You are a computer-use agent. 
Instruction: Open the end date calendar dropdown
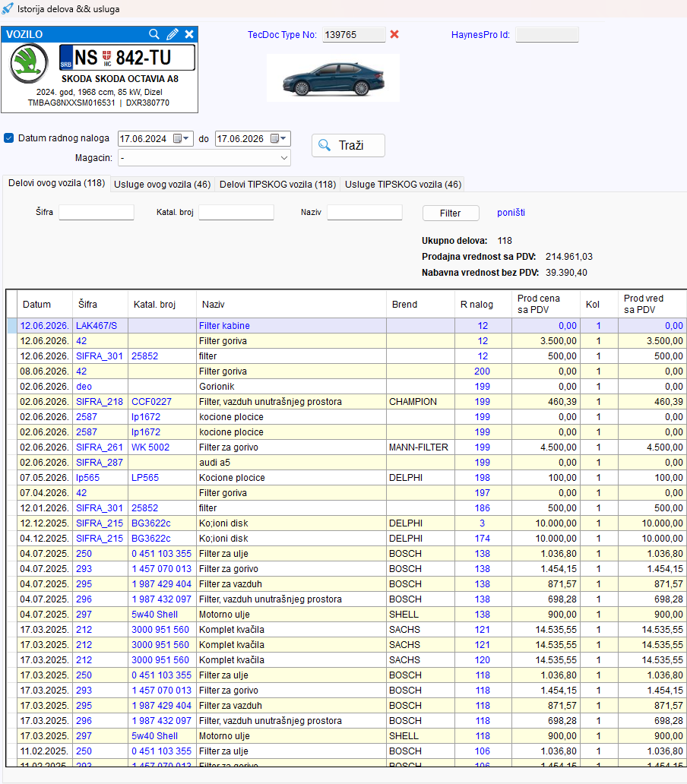(278, 138)
